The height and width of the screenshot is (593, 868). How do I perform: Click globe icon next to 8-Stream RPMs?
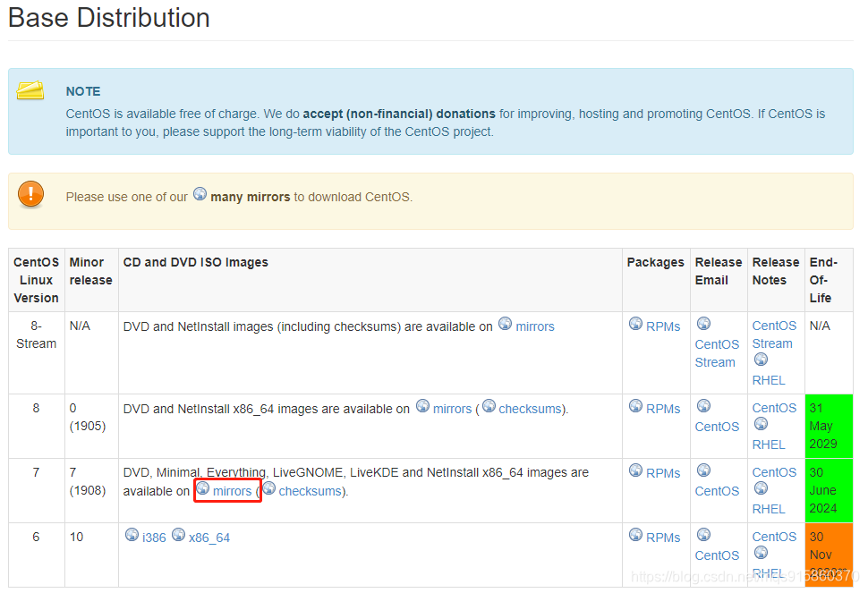click(635, 324)
